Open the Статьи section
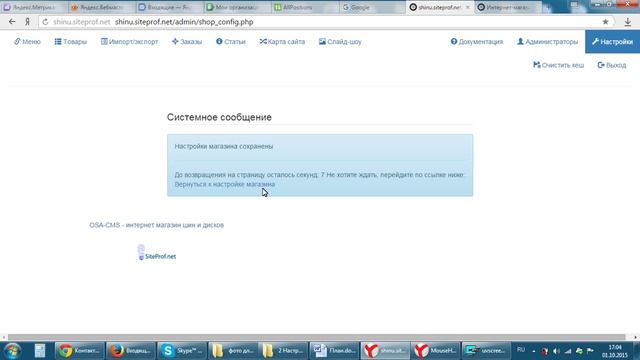This screenshot has width=640, height=360. pyautogui.click(x=231, y=42)
